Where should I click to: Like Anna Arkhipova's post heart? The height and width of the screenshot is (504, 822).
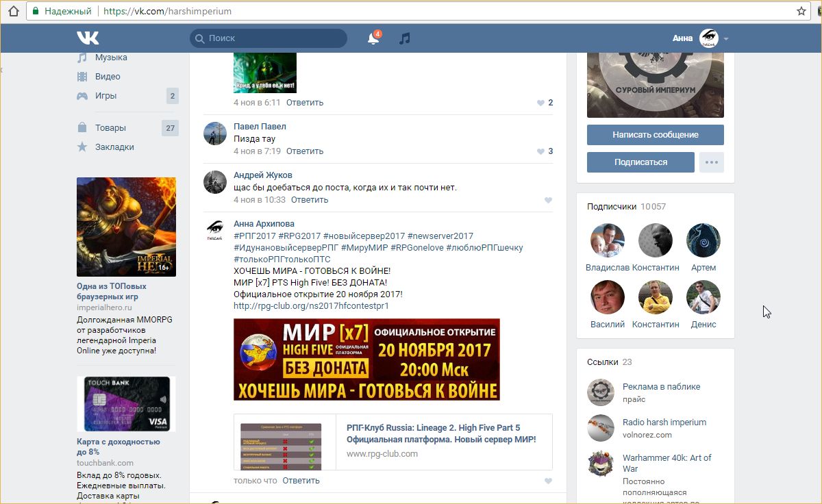click(548, 481)
